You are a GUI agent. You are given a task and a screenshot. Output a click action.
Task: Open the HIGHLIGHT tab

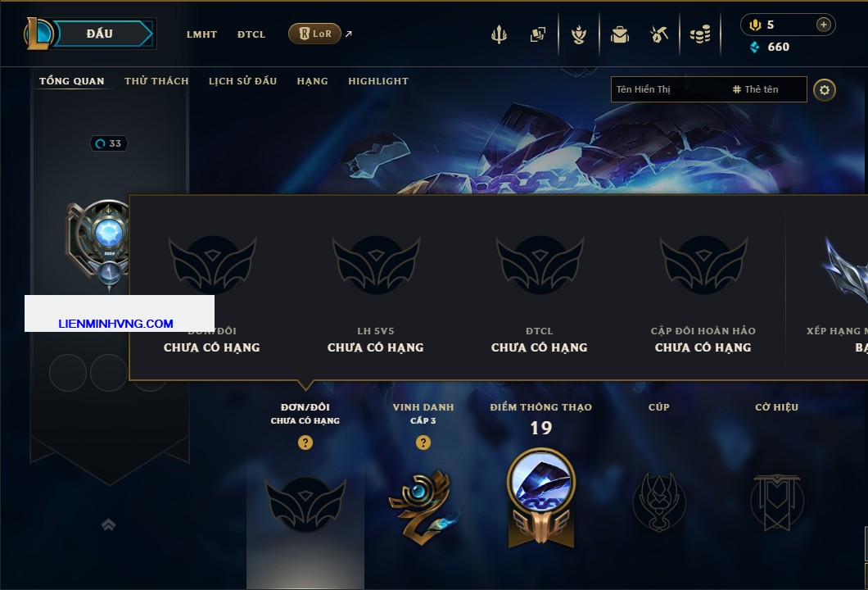(x=378, y=81)
